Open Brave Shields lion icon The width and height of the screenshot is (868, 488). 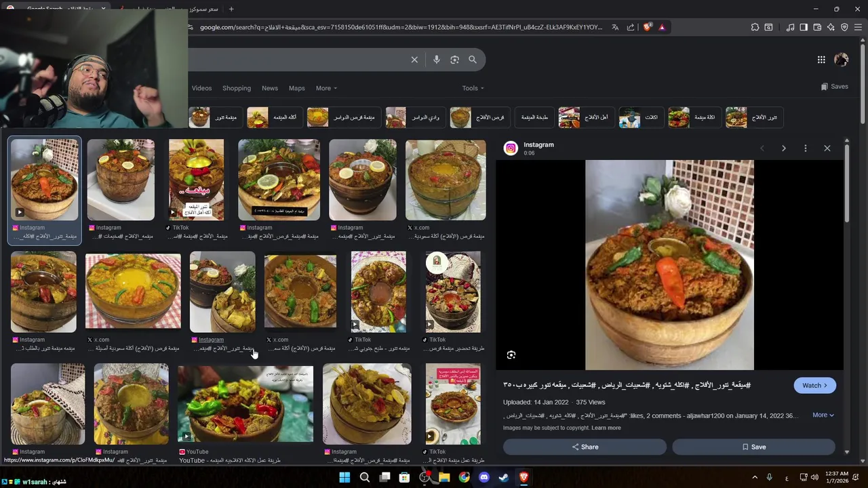tap(647, 27)
